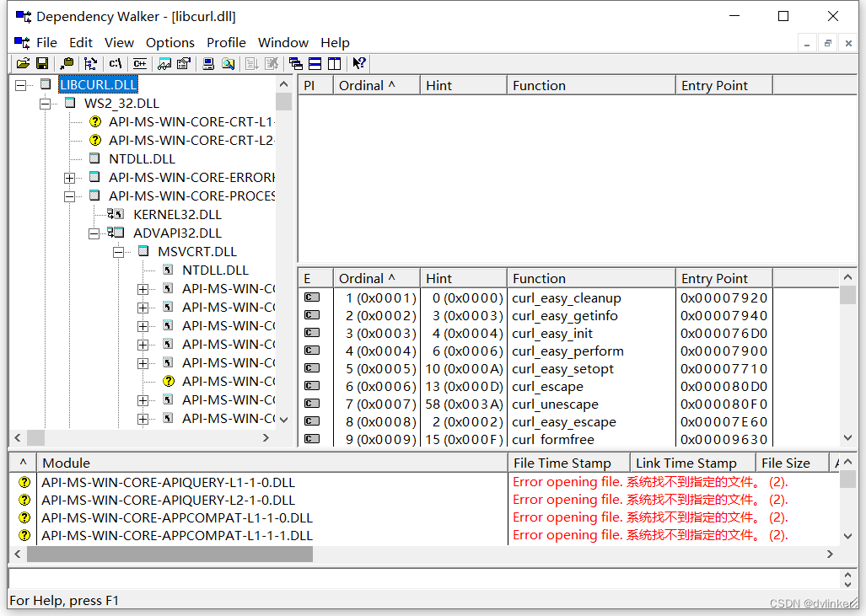Click the Tile Vertically toolbar icon
The width and height of the screenshot is (866, 616).
pyautogui.click(x=334, y=63)
